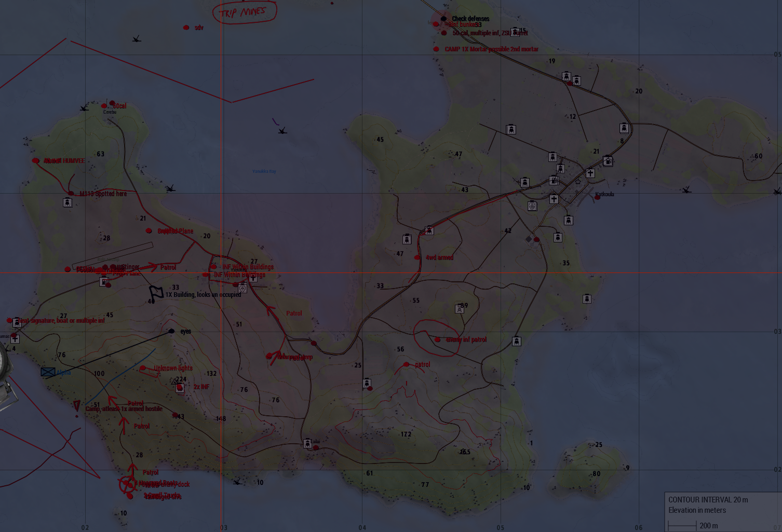Screen dimensions: 782x532
Task: Click the Armed jeep red marker
Action: point(269,356)
